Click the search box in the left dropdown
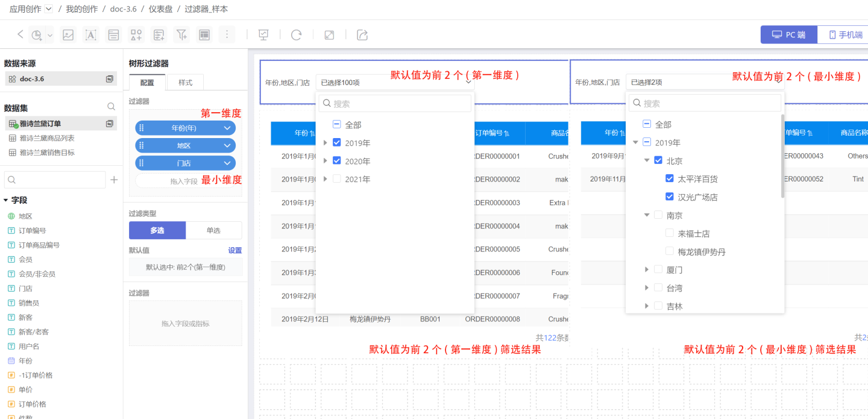The width and height of the screenshot is (868, 419). pos(395,104)
